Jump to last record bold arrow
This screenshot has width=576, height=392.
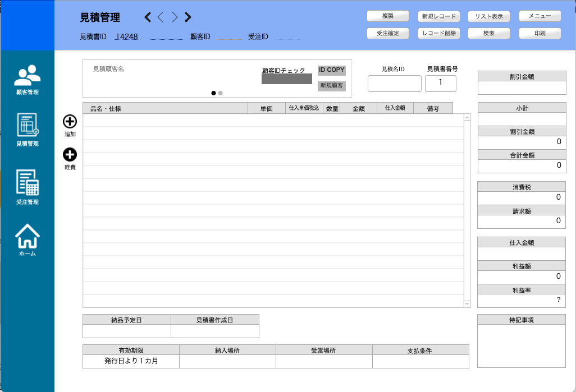pyautogui.click(x=188, y=17)
